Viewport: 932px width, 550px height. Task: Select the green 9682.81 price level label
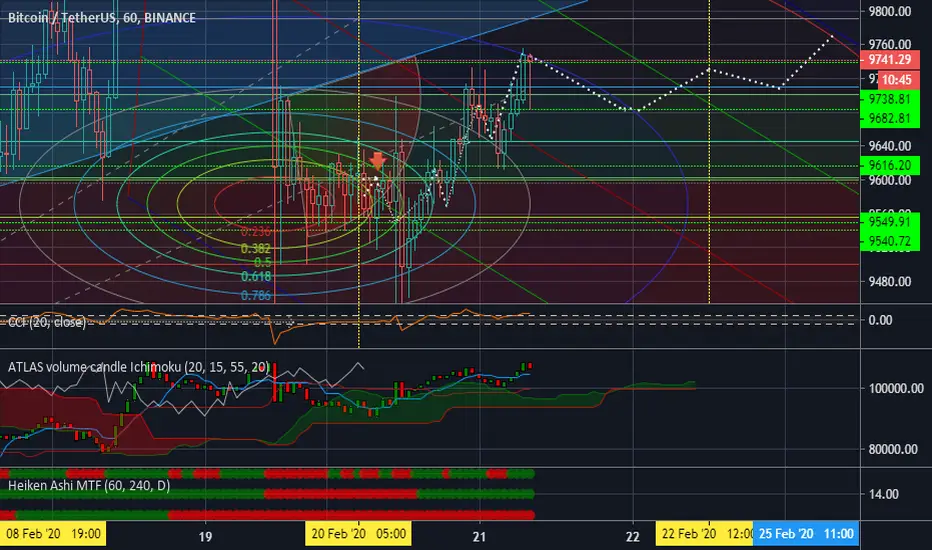[x=889, y=118]
